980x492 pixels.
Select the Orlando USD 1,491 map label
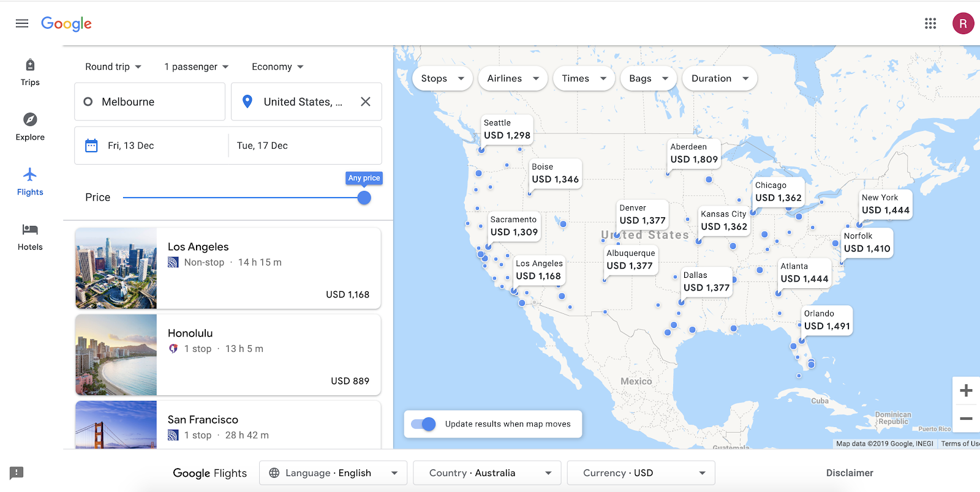(827, 320)
